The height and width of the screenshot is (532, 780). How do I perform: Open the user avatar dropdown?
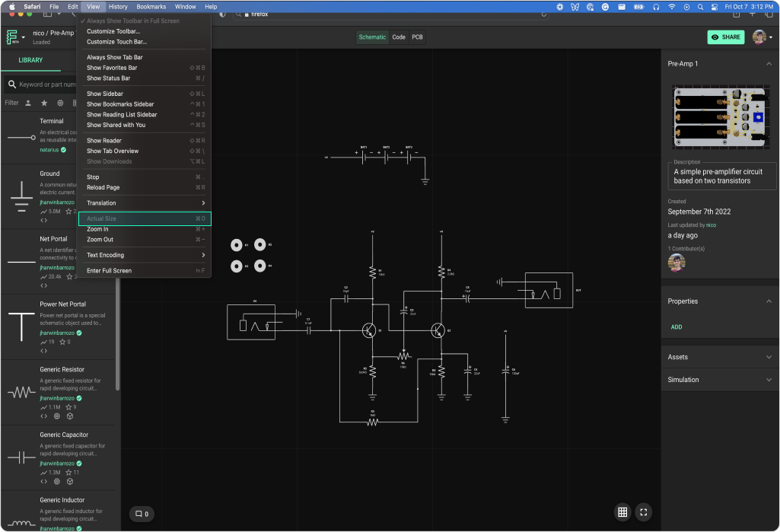pos(762,37)
